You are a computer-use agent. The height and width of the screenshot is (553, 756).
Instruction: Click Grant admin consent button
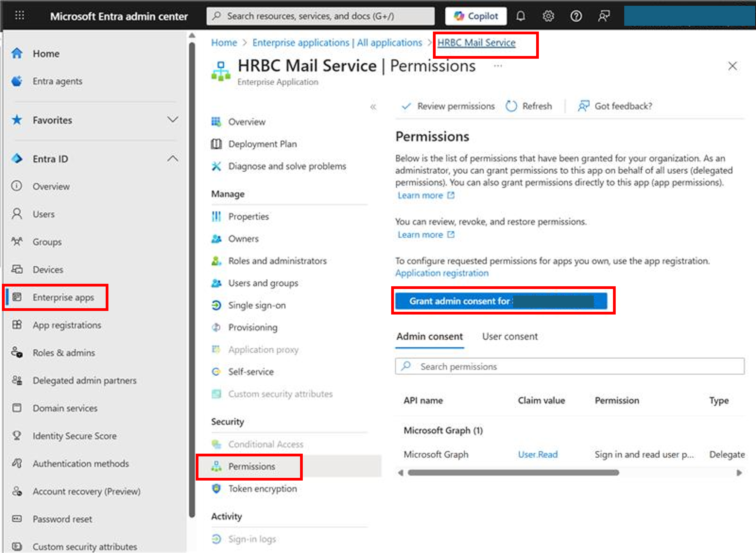click(501, 301)
